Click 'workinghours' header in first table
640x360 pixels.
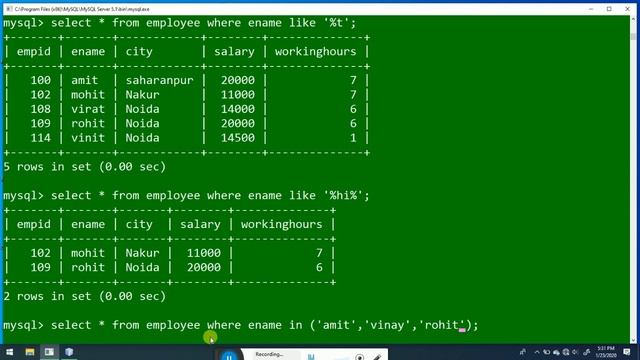[x=316, y=51]
